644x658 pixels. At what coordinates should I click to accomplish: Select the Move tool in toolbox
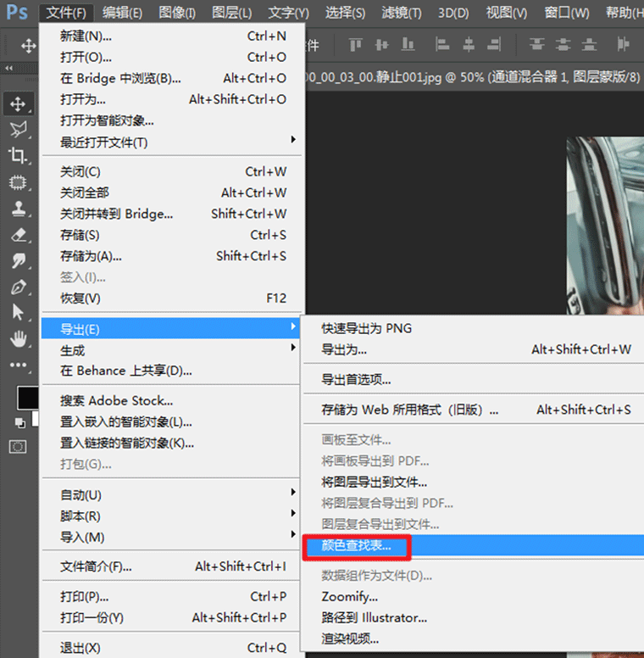[18, 103]
